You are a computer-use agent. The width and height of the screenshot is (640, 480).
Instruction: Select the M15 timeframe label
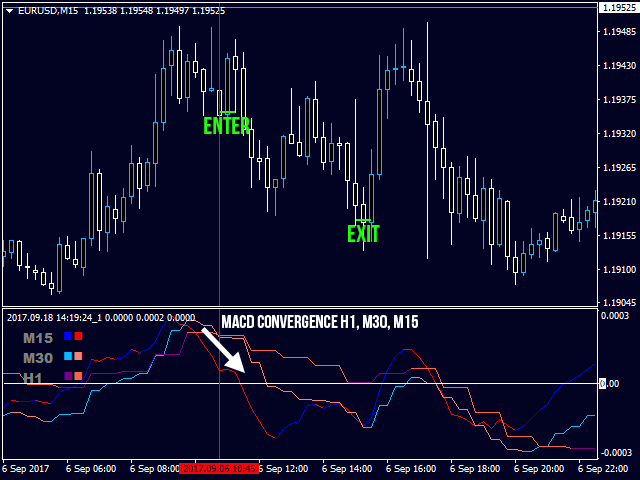[x=38, y=338]
